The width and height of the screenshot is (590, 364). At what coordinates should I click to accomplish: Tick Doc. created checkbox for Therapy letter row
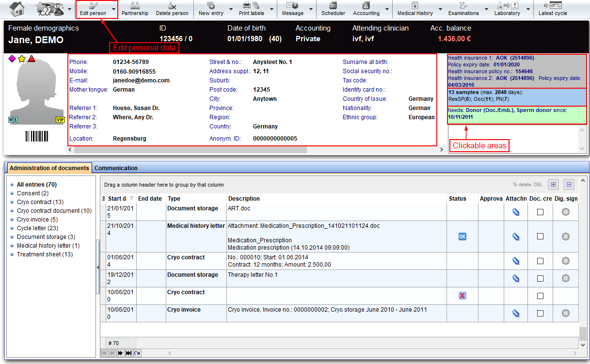tap(541, 278)
